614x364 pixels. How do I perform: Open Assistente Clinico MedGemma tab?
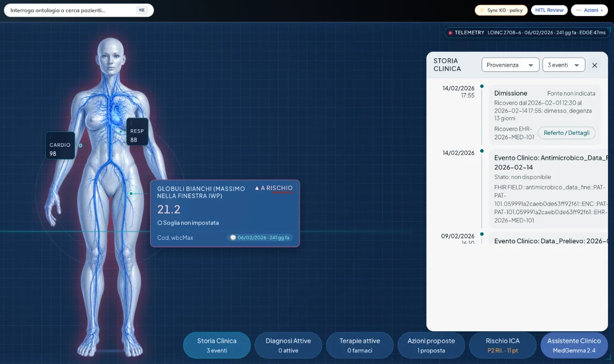(x=574, y=345)
